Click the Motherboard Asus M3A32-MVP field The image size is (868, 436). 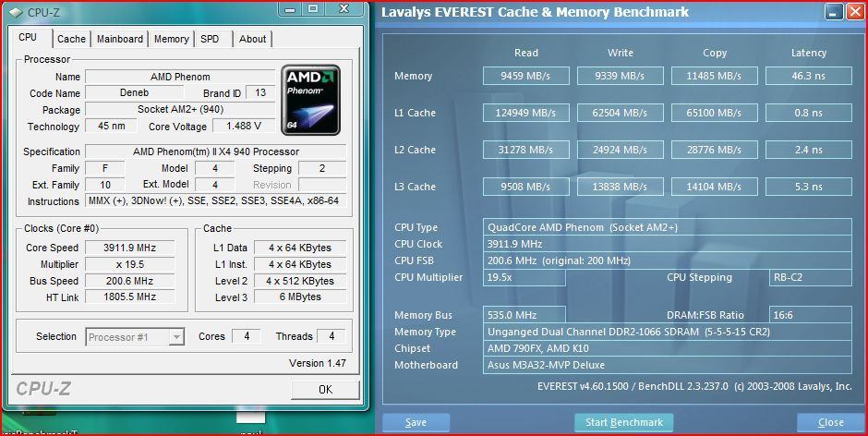coord(667,365)
